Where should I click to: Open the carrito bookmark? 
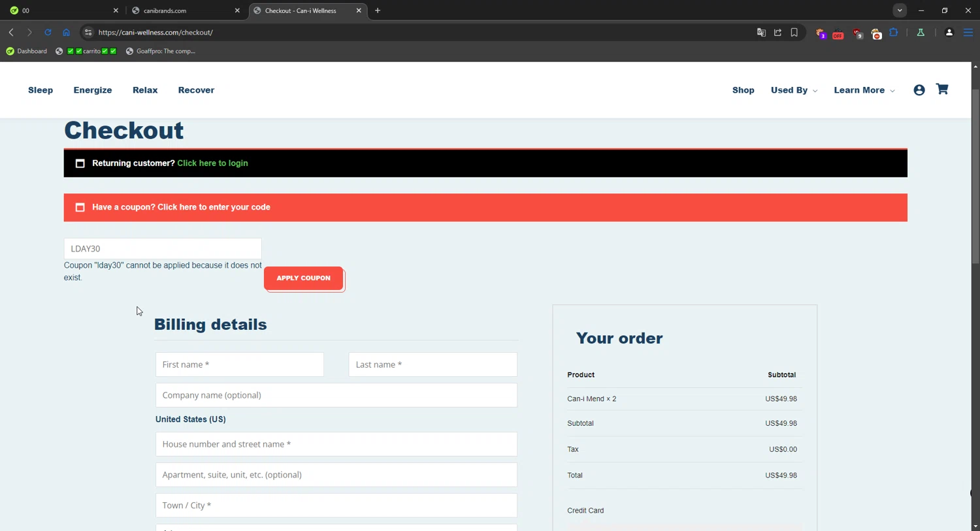tap(86, 51)
